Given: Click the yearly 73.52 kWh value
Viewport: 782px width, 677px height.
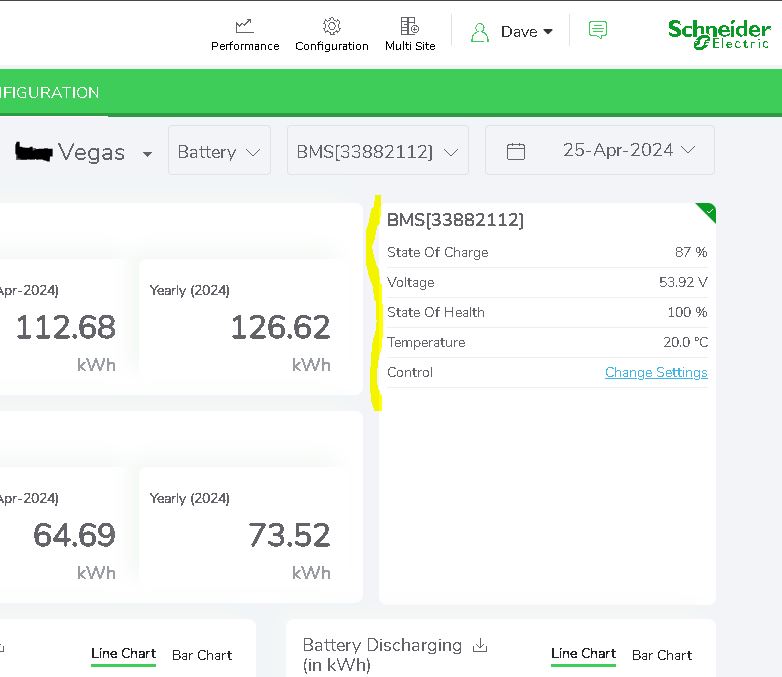Looking at the screenshot, I should pos(289,535).
